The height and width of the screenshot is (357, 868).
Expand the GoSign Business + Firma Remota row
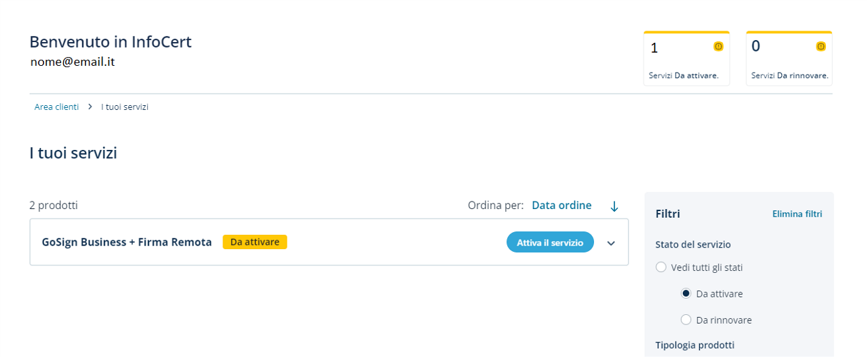point(611,243)
